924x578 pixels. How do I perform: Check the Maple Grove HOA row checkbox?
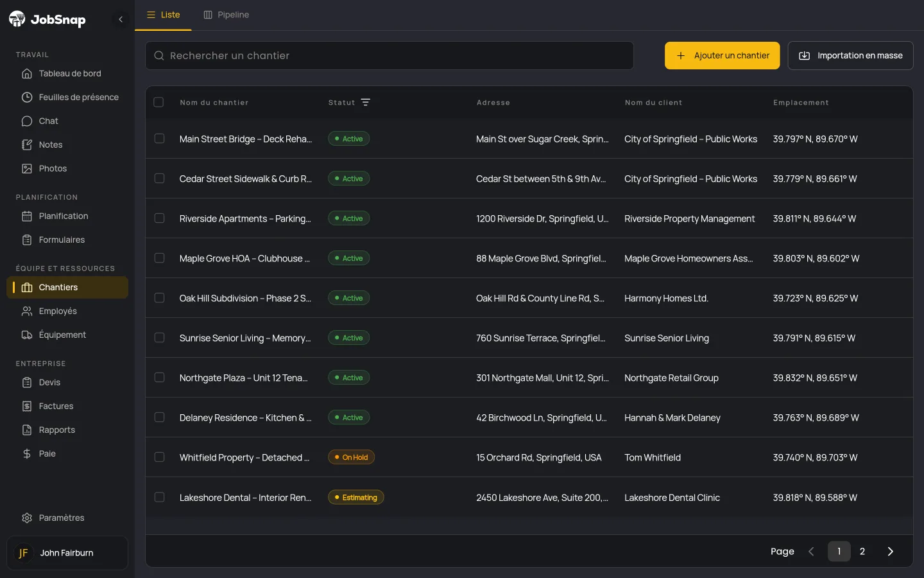(x=160, y=258)
